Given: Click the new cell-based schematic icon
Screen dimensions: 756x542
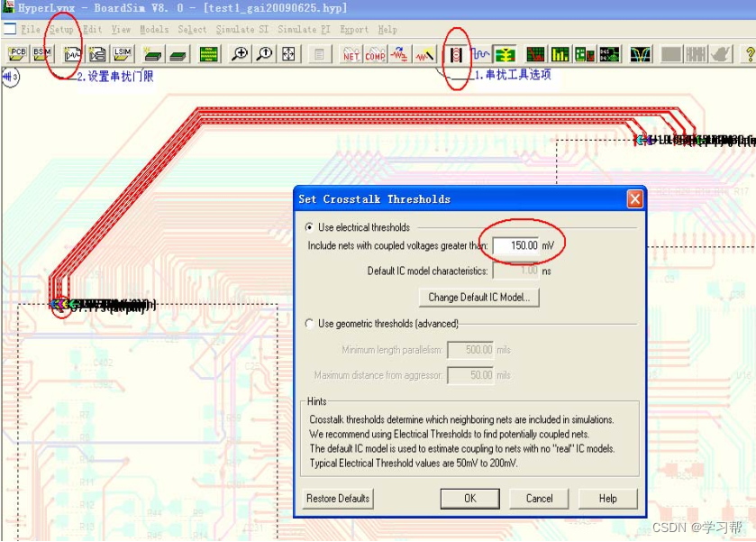Looking at the screenshot, I should click(x=97, y=54).
